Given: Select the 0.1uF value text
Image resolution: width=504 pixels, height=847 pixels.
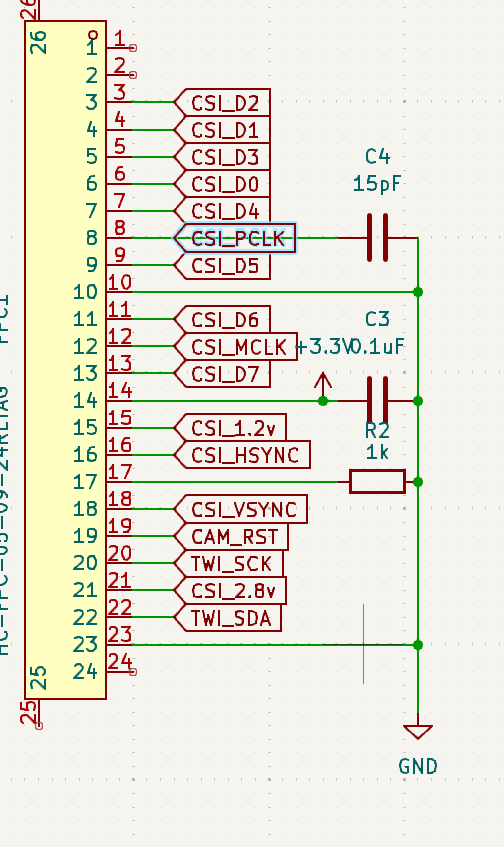Looking at the screenshot, I should [378, 346].
